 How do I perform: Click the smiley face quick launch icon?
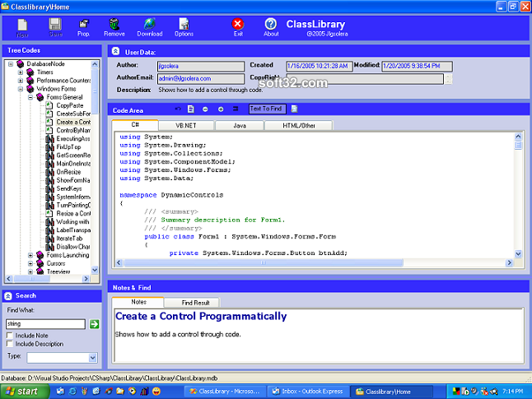(156, 392)
